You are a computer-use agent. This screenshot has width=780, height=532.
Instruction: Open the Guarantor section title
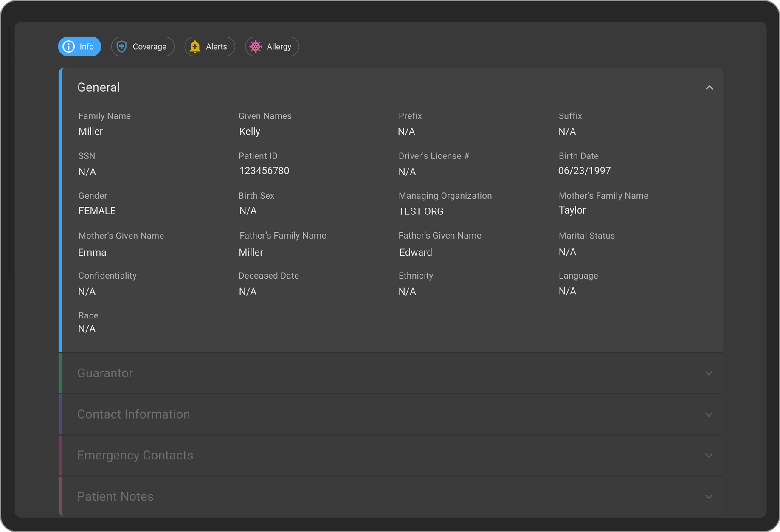105,373
